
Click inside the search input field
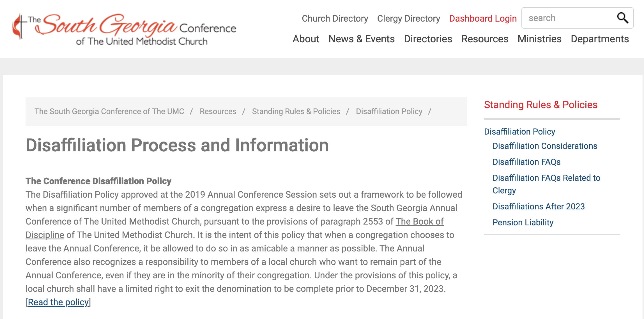tap(569, 18)
